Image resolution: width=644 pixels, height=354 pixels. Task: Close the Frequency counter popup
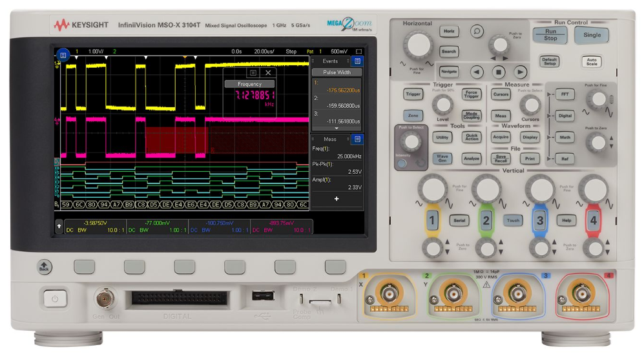pos(268,73)
